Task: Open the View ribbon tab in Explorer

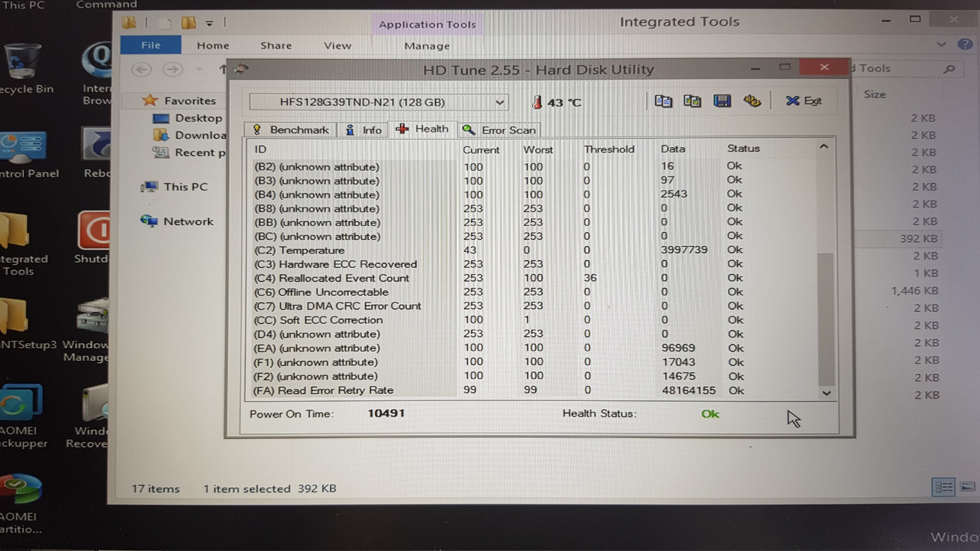Action: [x=337, y=46]
